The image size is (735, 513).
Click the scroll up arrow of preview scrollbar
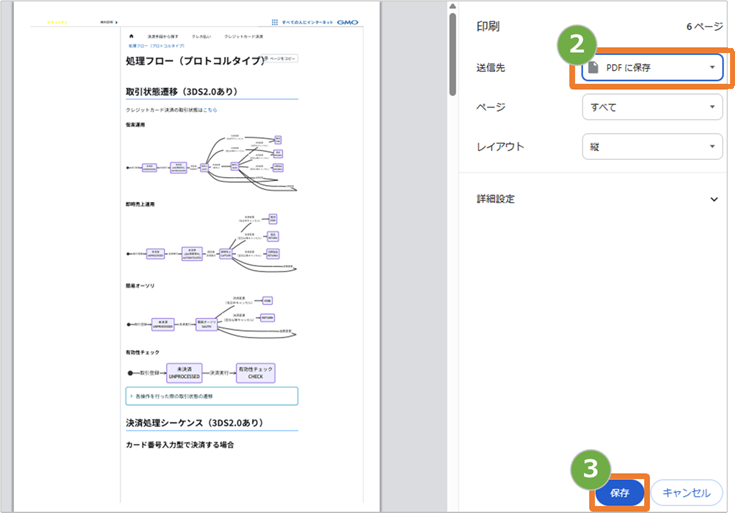[452, 6]
